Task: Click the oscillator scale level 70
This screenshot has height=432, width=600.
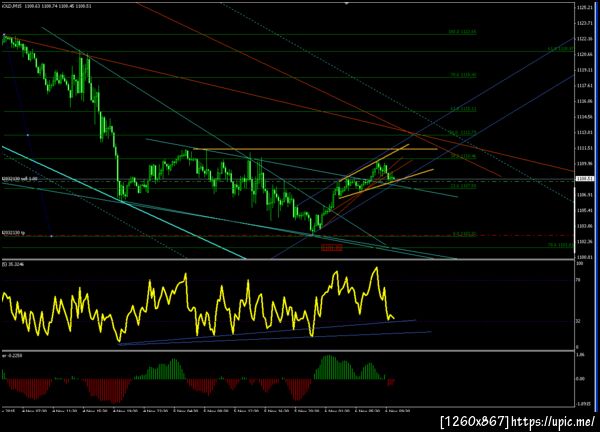Action: [x=578, y=280]
